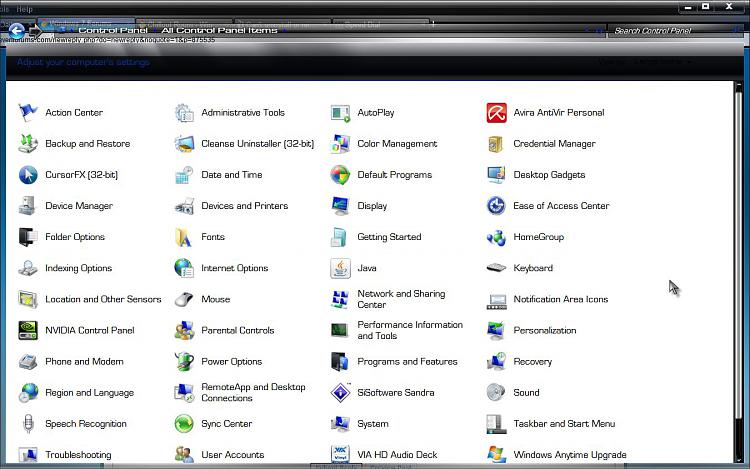Open the Troubleshooting link

click(x=78, y=455)
